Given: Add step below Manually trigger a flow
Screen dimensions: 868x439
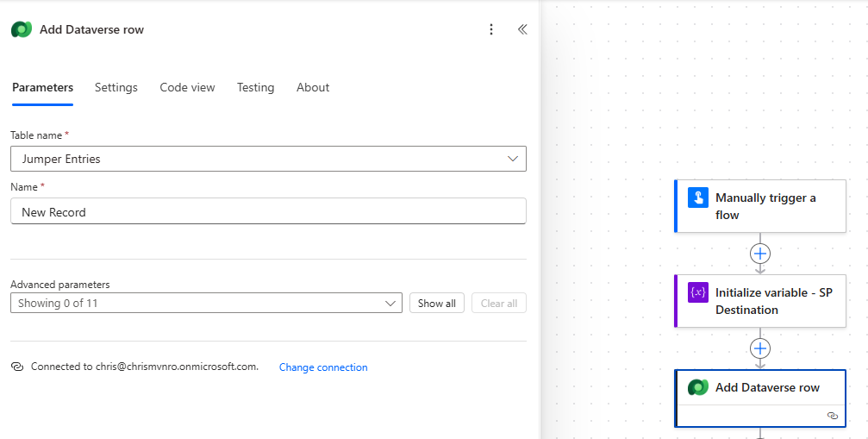Looking at the screenshot, I should click(x=759, y=254).
